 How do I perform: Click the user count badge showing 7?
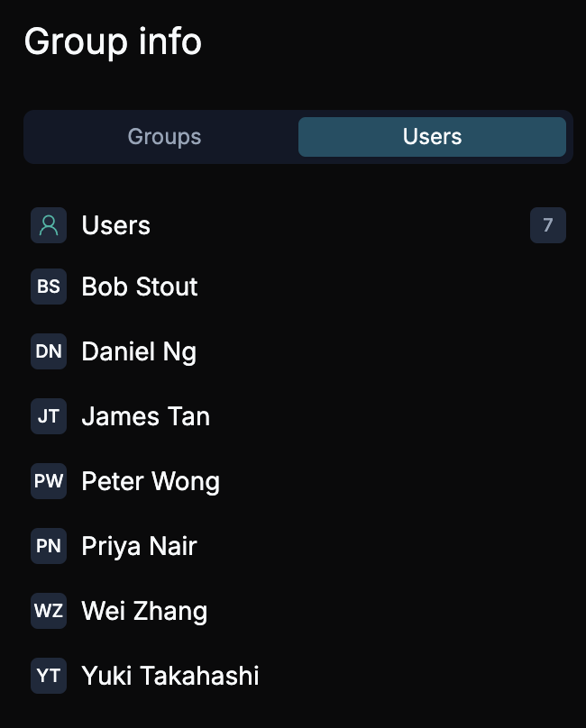tap(548, 225)
